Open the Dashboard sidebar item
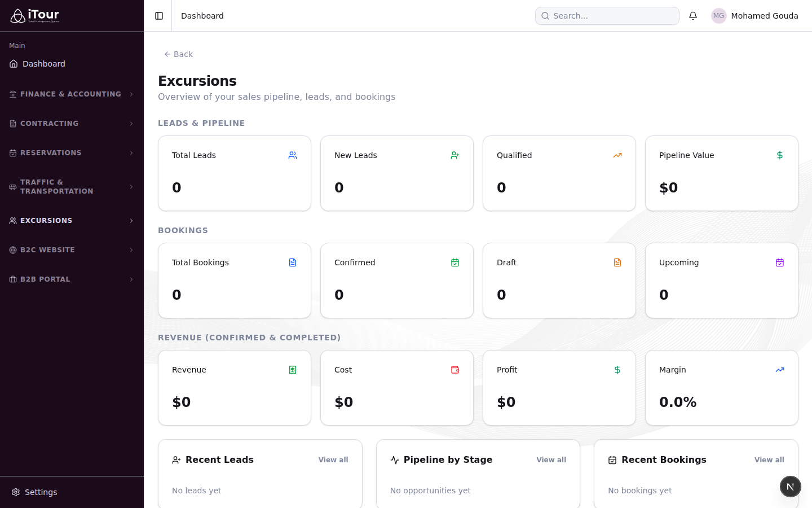The width and height of the screenshot is (812, 508). 72,64
